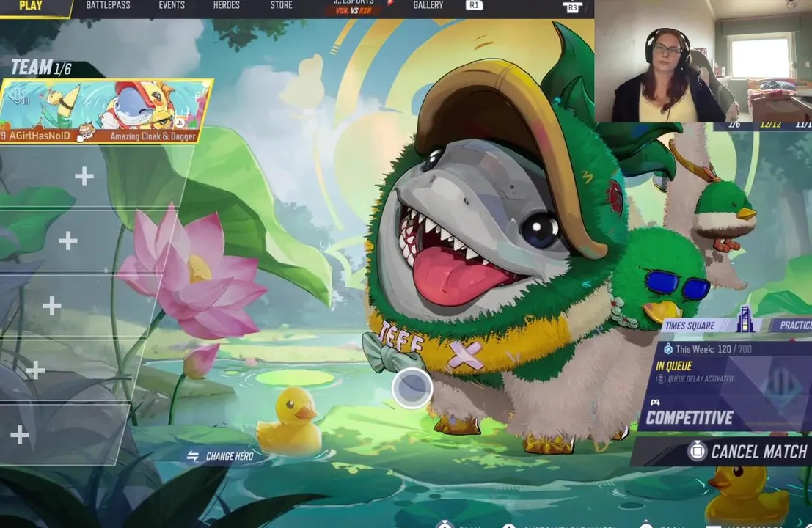Click the circular cursor over the Jeff hero
The image size is (812, 528).
[x=412, y=388]
